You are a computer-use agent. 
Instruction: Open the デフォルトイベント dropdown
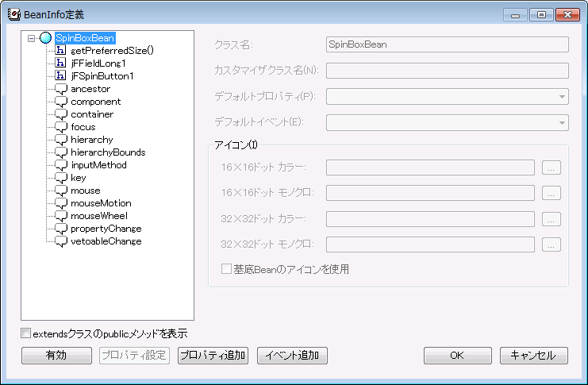447,122
